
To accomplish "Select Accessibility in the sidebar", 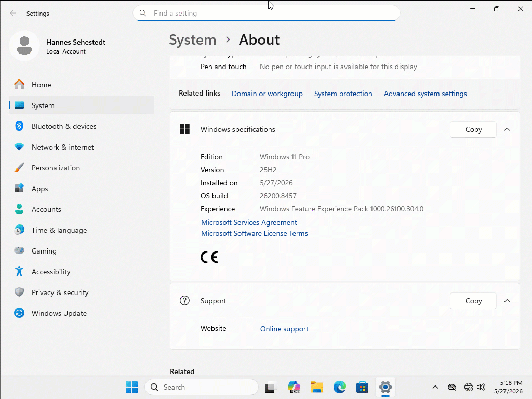I will pyautogui.click(x=82, y=271).
